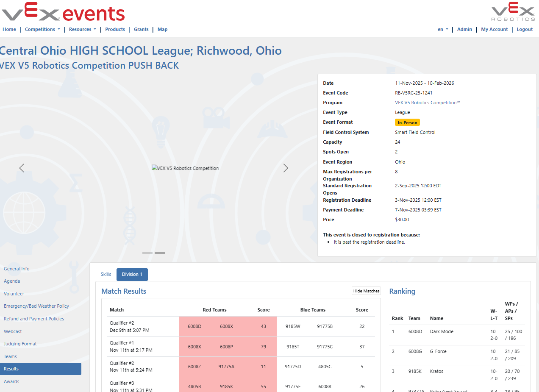Click G-Force team name in ranking
The height and width of the screenshot is (392, 539).
[x=438, y=351]
